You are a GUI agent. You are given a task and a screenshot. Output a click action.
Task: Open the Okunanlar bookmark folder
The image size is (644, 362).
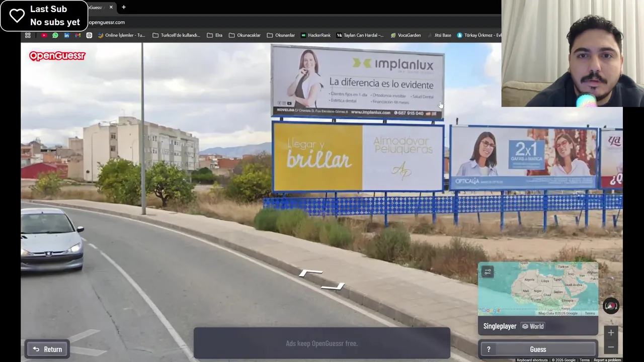click(281, 35)
